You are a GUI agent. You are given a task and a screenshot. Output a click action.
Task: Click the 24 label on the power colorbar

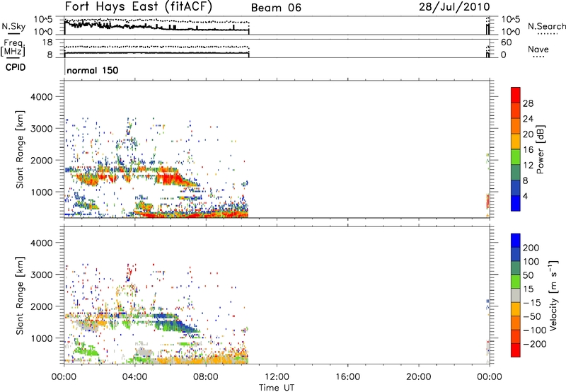[528, 119]
